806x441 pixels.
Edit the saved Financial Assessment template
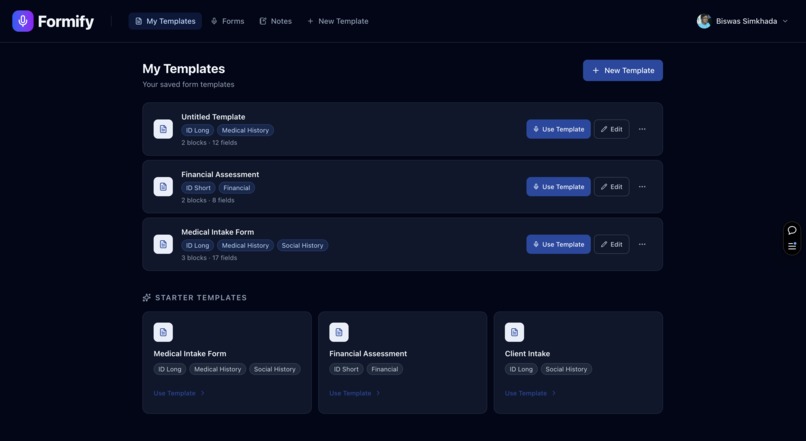[x=612, y=187]
